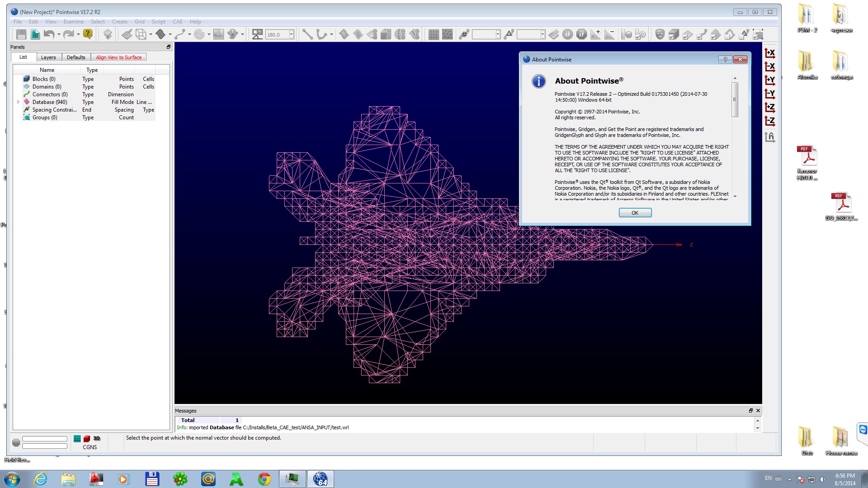Open the 180.0 angle dropdown

pos(291,34)
